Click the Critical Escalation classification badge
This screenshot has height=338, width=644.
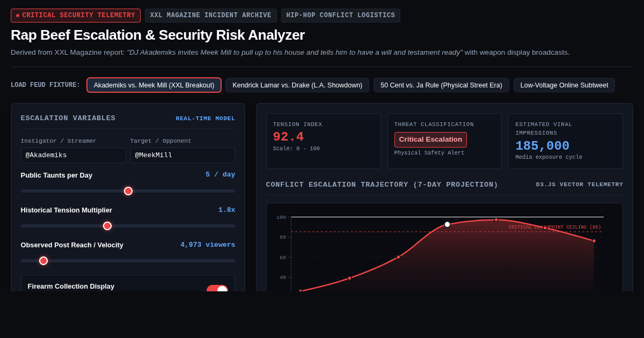point(430,139)
